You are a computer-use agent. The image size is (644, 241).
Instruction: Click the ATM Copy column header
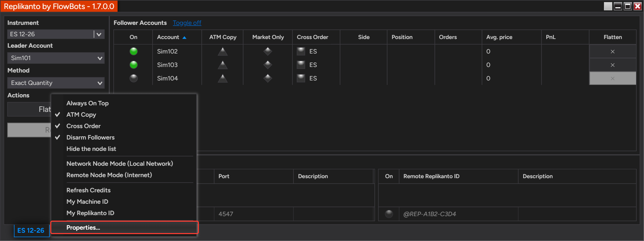coord(223,37)
